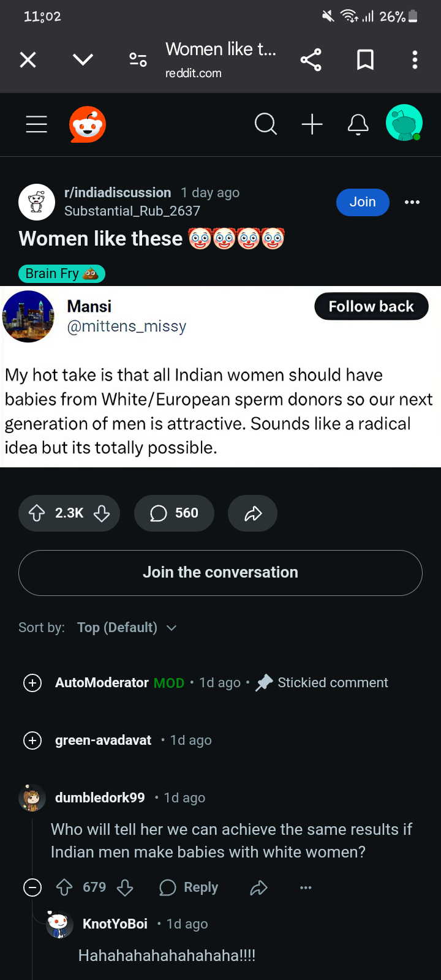This screenshot has height=980, width=441.
Task: Collapse dumbledork99's comment thread
Action: [32, 887]
